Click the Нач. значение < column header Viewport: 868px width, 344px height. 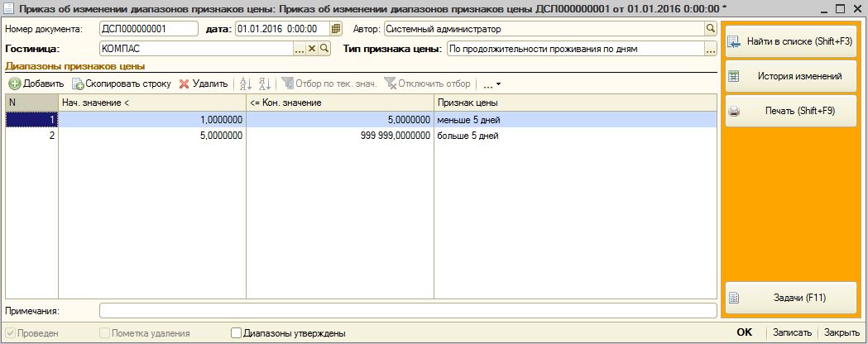point(152,103)
